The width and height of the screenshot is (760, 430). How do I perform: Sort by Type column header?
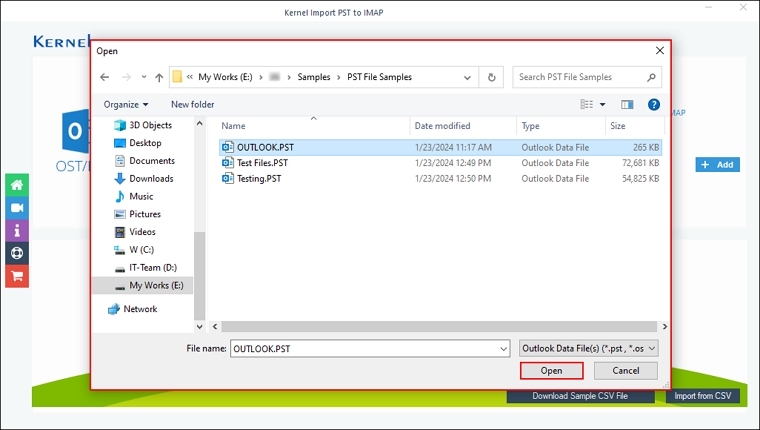point(530,126)
